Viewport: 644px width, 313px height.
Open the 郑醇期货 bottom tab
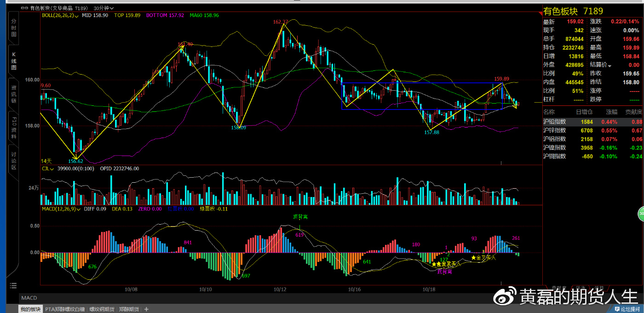[x=129, y=309]
